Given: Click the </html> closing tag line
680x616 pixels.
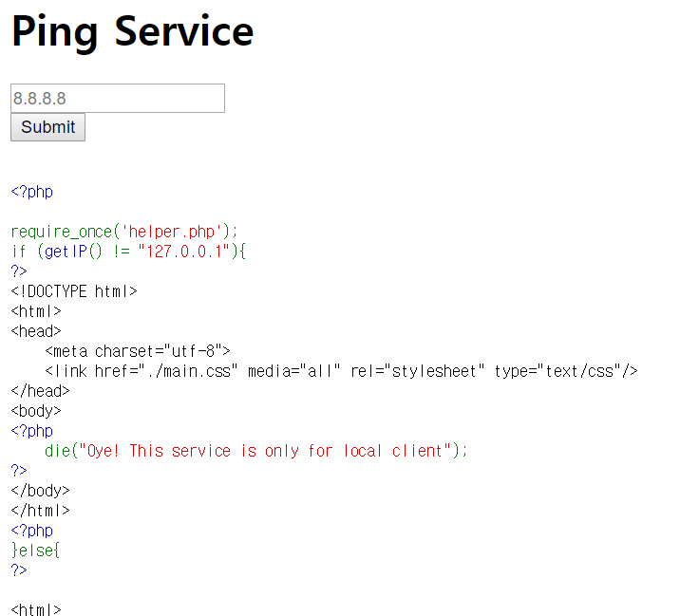Looking at the screenshot, I should [40, 511].
